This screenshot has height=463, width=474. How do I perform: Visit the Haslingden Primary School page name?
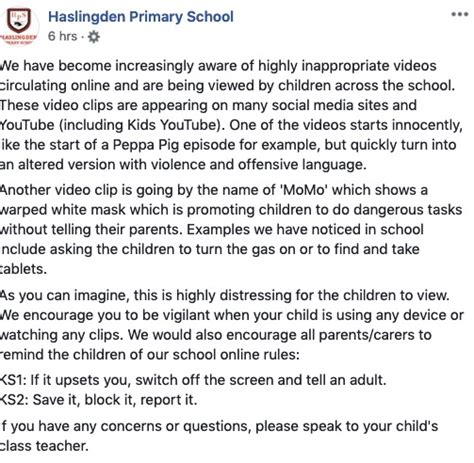[141, 17]
